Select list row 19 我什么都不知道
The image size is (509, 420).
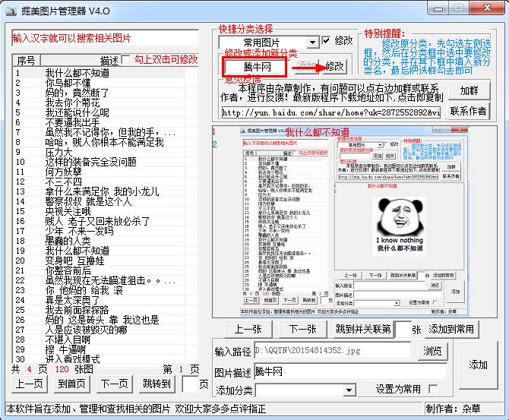coord(76,250)
